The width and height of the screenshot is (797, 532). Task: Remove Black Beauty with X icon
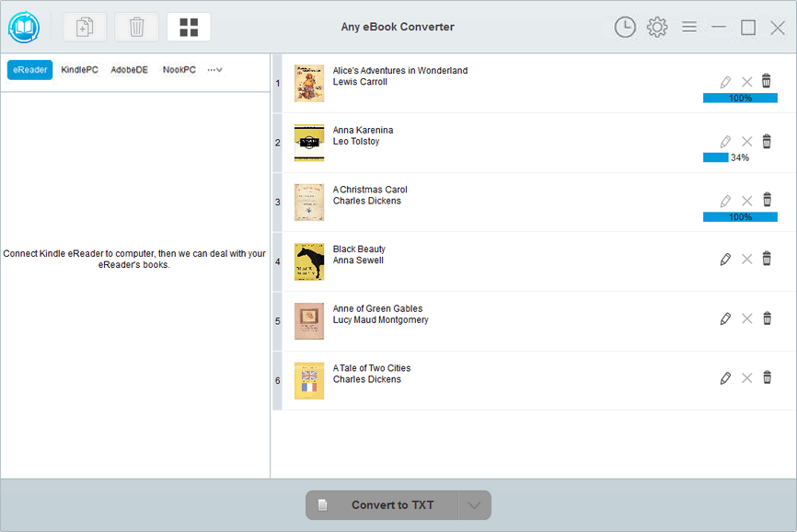pyautogui.click(x=746, y=260)
